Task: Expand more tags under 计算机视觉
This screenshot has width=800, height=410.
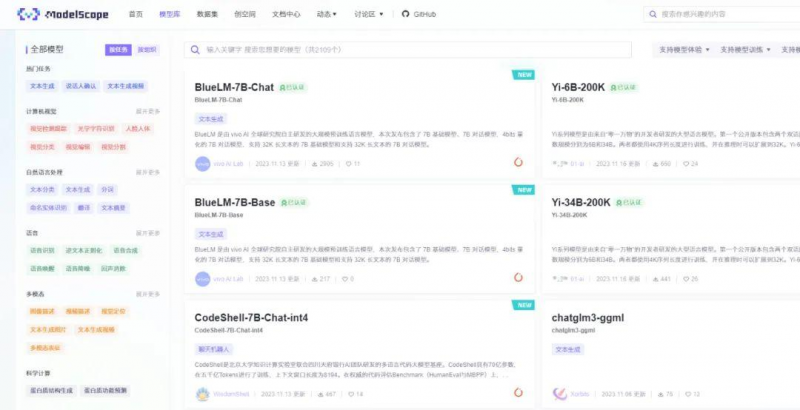Action: pos(148,111)
